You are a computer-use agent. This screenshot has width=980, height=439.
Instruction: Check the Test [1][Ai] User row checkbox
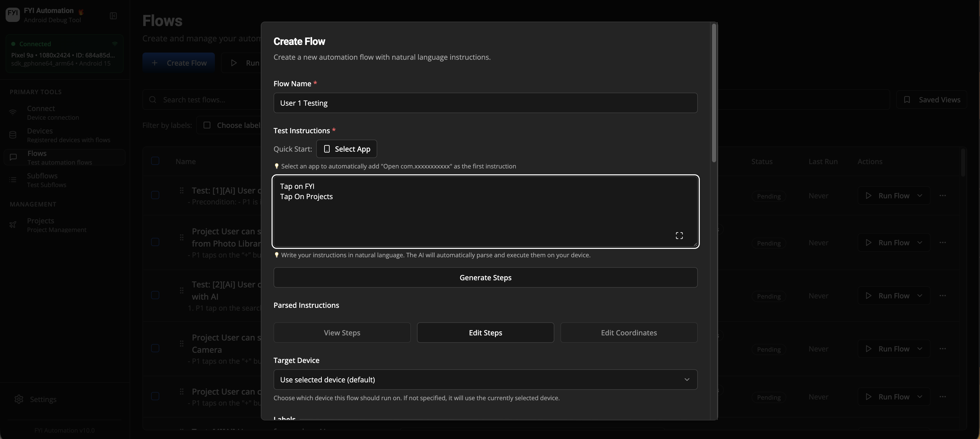pos(155,195)
